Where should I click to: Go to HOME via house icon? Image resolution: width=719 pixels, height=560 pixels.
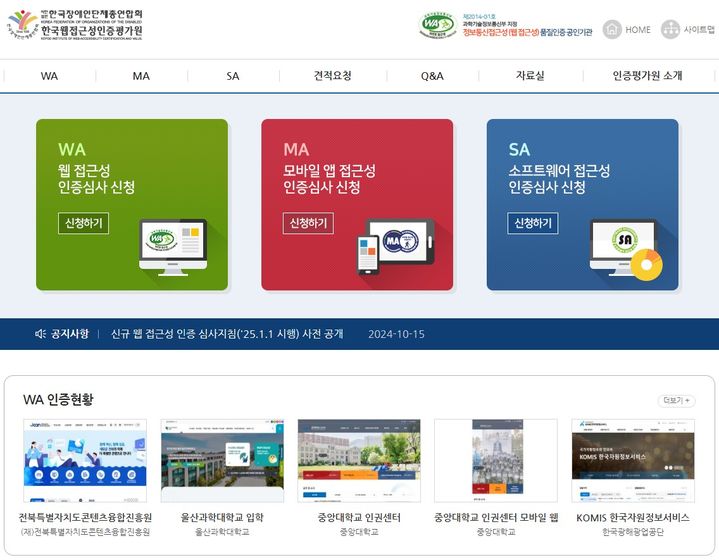tap(612, 29)
